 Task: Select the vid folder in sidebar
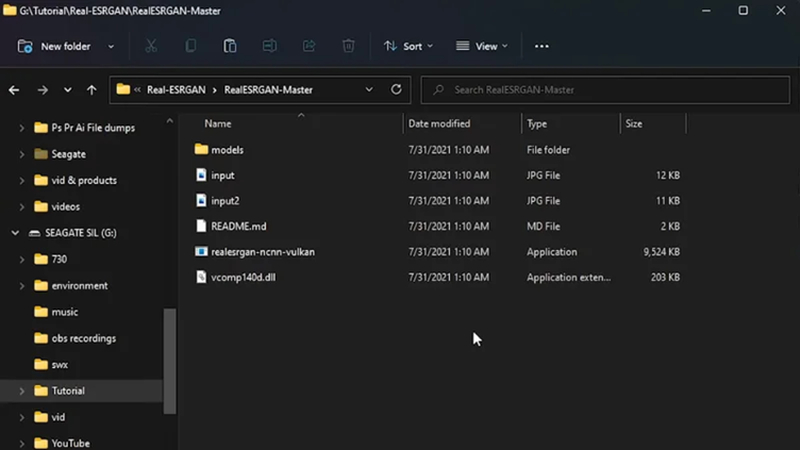pyautogui.click(x=58, y=417)
